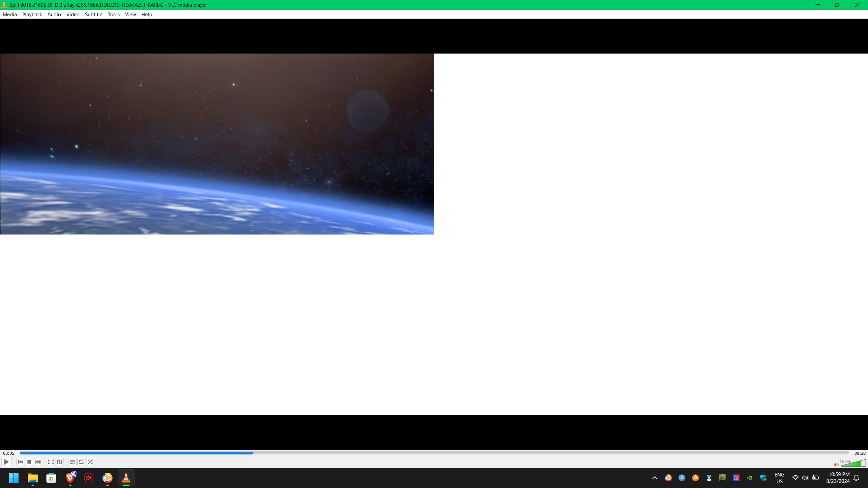Expand the Subtitle menu

tap(94, 14)
